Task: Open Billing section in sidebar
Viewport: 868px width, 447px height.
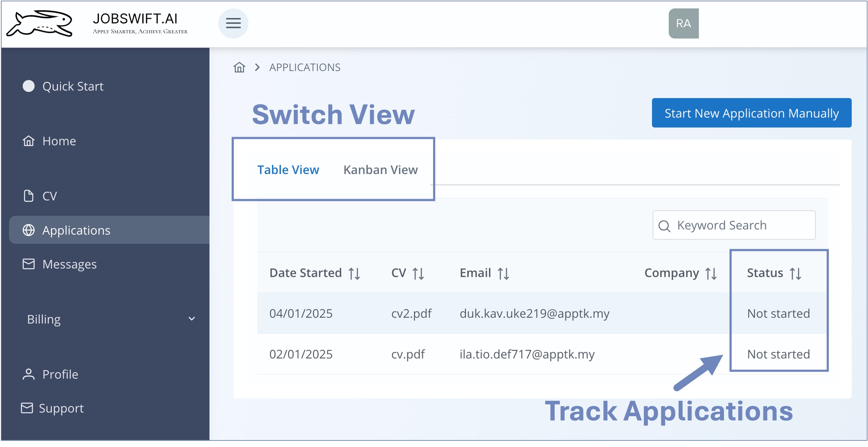Action: point(109,319)
